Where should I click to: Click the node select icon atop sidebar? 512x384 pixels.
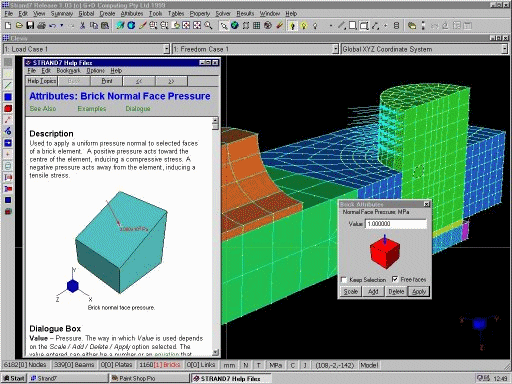pyautogui.click(x=8, y=62)
